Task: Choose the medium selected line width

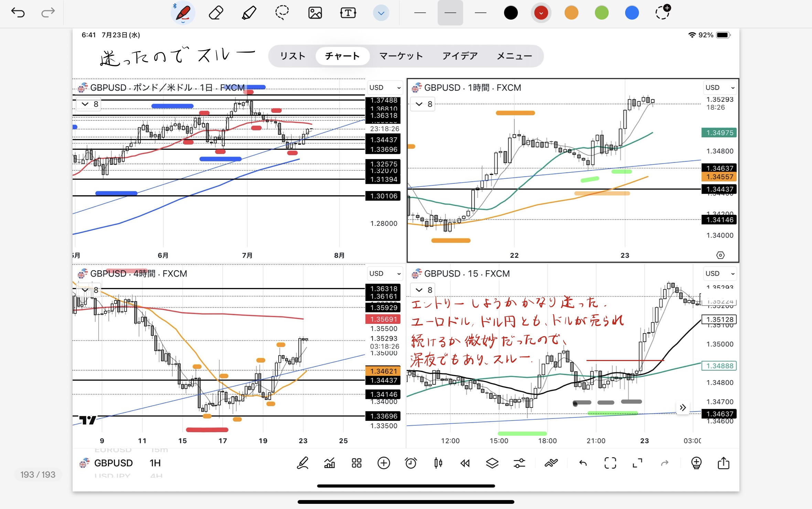Action: point(450,13)
